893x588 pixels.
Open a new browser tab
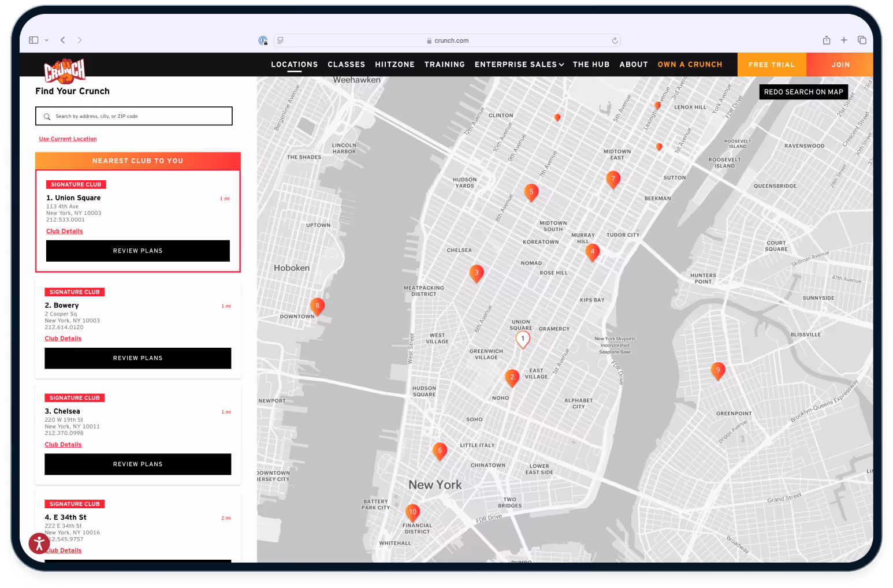coord(844,40)
